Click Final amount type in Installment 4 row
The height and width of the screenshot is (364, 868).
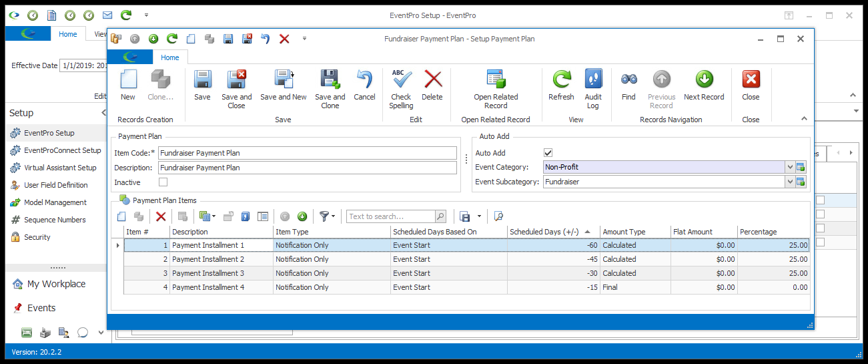(635, 287)
